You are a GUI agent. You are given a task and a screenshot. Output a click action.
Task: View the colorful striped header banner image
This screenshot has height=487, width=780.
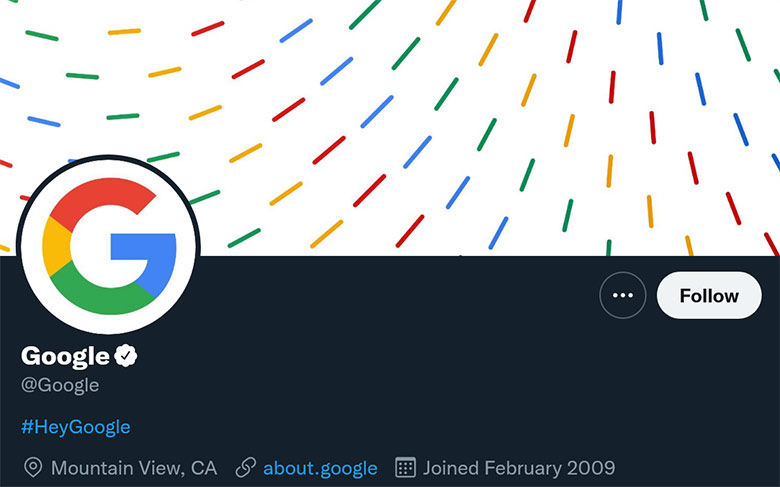tap(390, 128)
